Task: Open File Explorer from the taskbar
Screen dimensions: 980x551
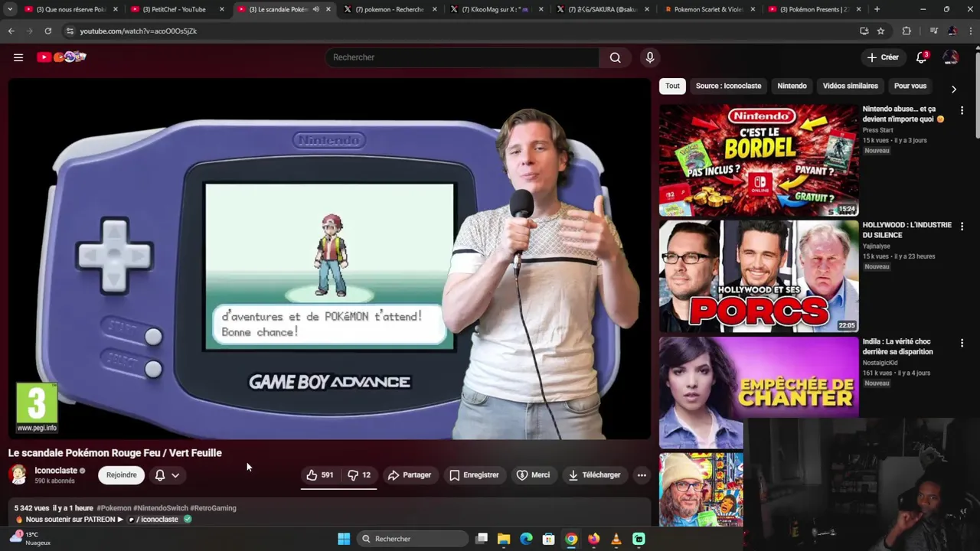Action: tap(504, 539)
